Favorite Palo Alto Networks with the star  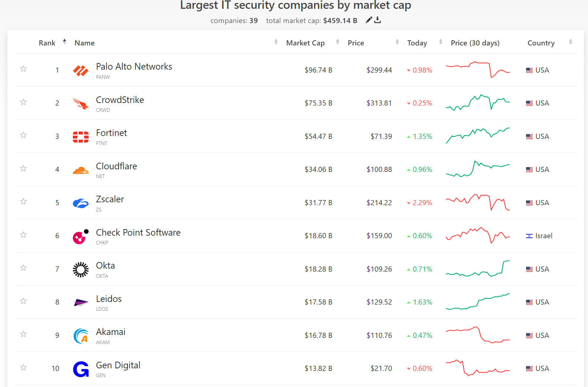[x=23, y=69]
